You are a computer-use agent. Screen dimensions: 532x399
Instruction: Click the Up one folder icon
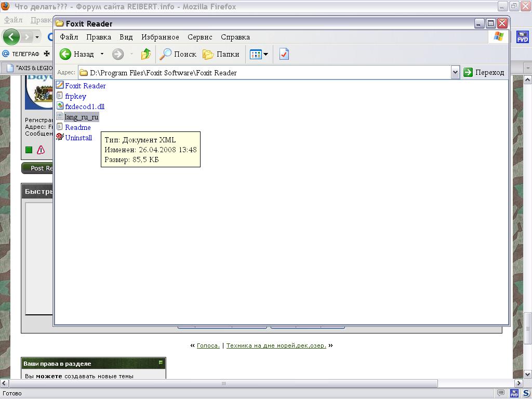[146, 54]
